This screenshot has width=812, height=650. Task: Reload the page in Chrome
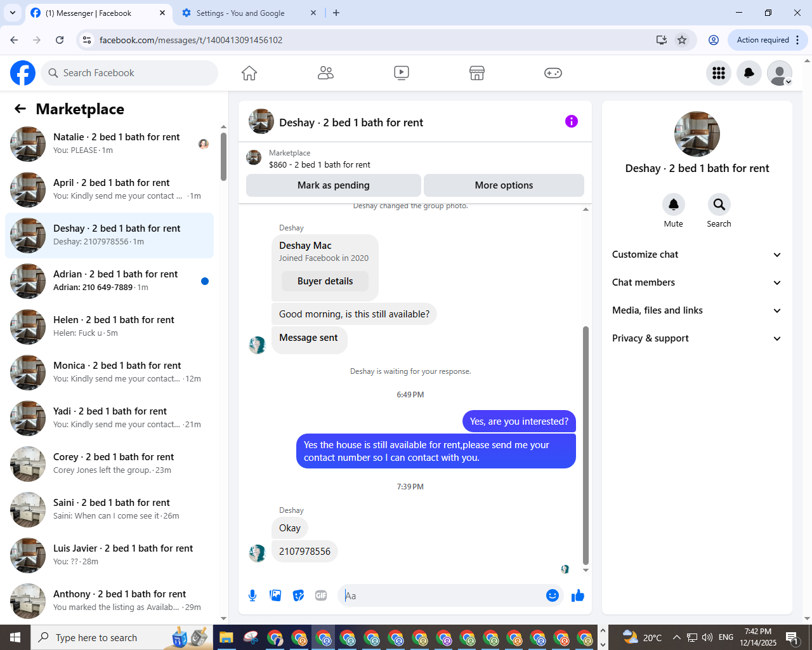click(x=60, y=40)
